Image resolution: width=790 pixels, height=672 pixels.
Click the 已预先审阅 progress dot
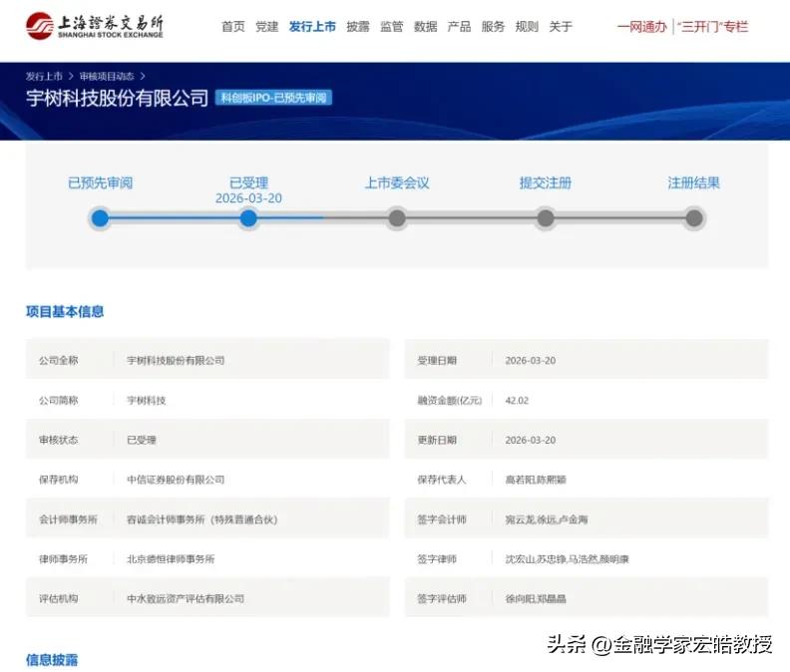pos(100,218)
